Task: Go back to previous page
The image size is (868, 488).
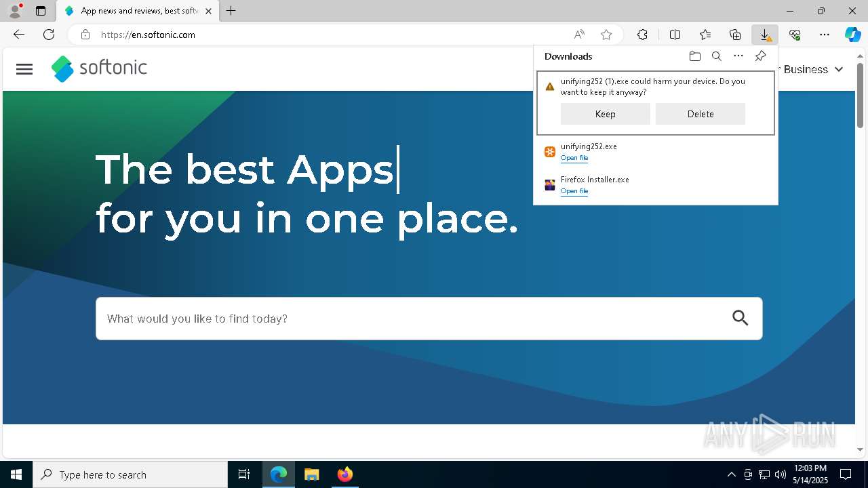Action: [x=19, y=35]
